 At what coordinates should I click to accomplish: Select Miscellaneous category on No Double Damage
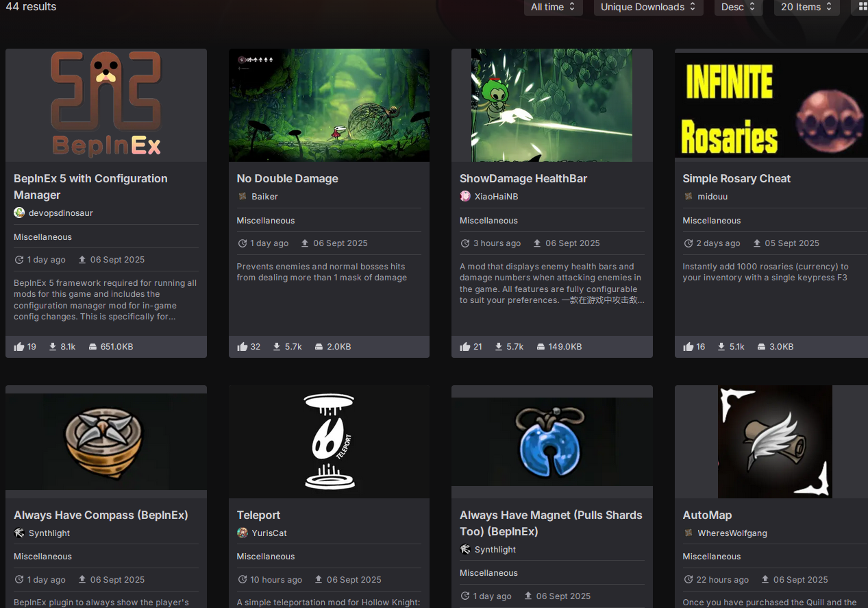pos(266,221)
